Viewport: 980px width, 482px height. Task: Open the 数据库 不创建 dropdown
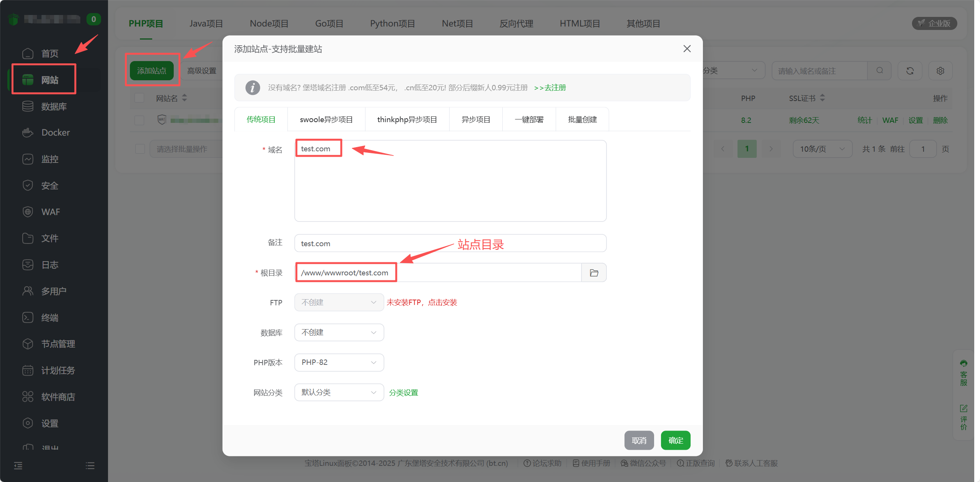339,332
